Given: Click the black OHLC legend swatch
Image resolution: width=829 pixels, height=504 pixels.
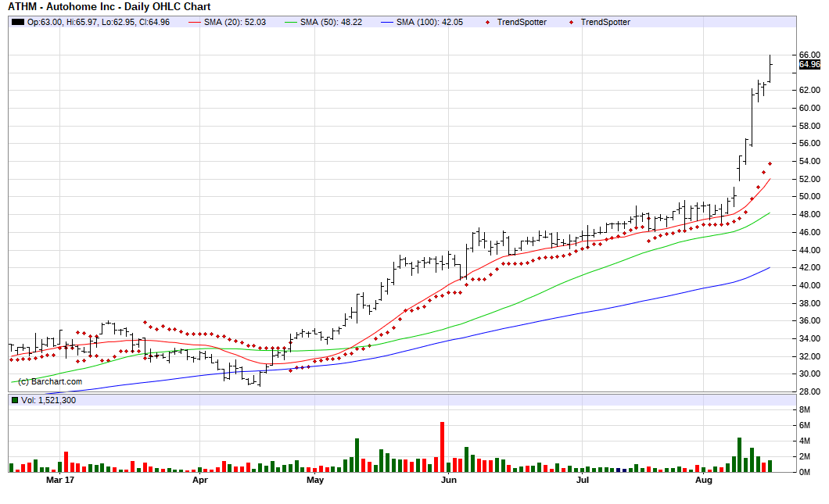Looking at the screenshot, I should (x=18, y=22).
